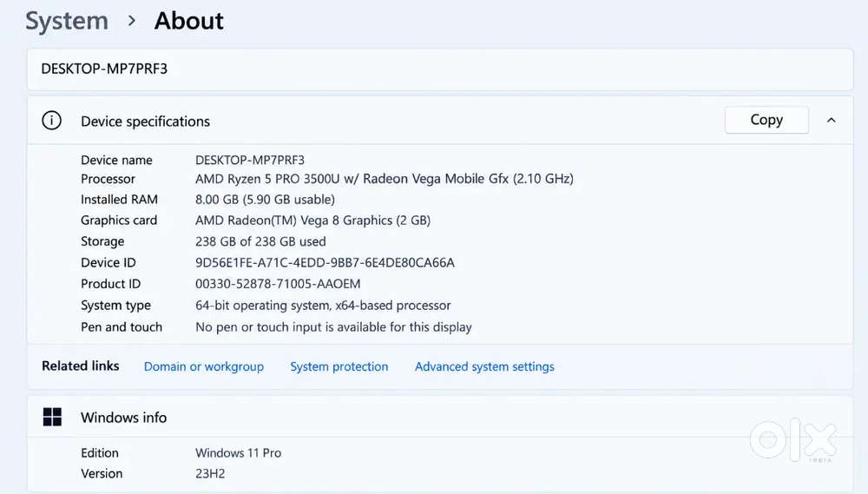The height and width of the screenshot is (494, 868).
Task: Click the Windows logo icon
Action: click(x=52, y=417)
